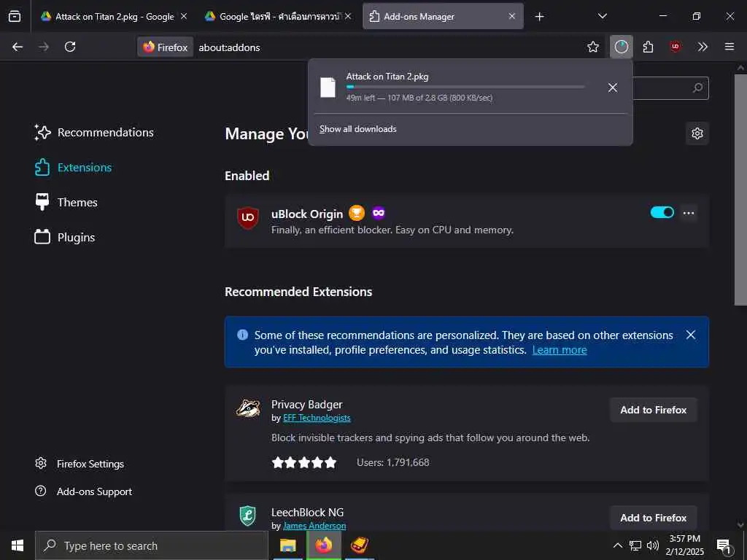The height and width of the screenshot is (560, 747).
Task: Switch to the Google ไดรฟ์ tab
Action: [279, 16]
